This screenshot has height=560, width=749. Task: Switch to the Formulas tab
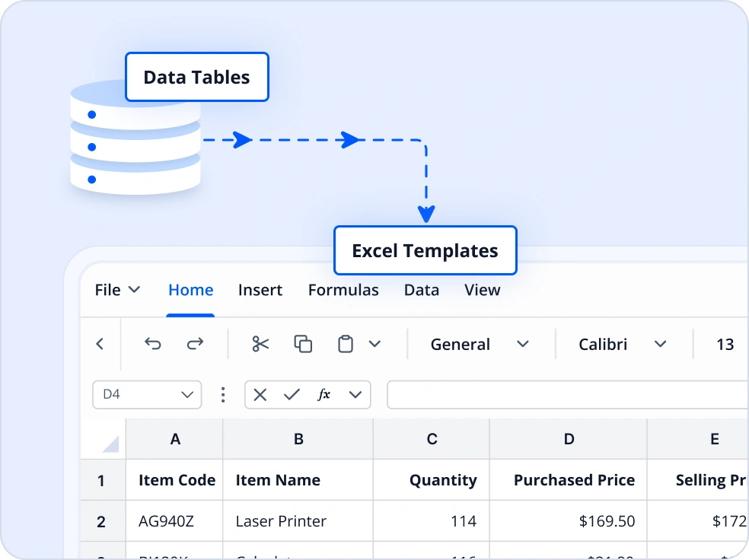(343, 290)
